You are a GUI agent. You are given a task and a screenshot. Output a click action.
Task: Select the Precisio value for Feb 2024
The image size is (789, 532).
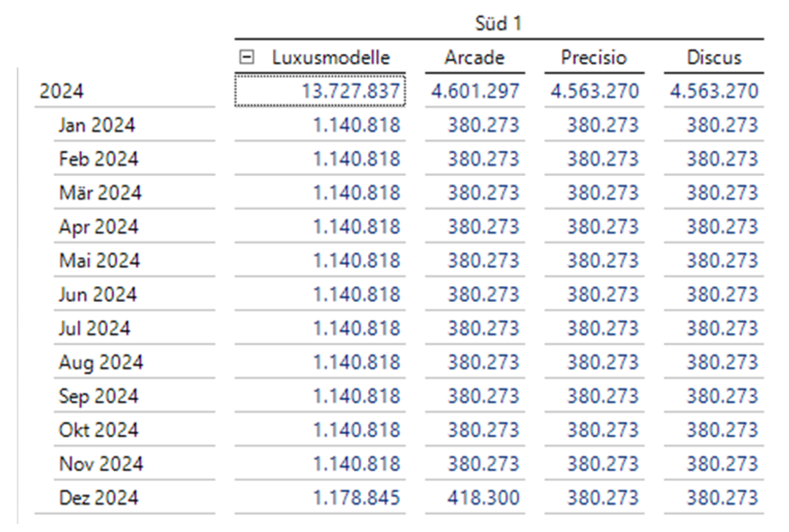[x=602, y=159]
